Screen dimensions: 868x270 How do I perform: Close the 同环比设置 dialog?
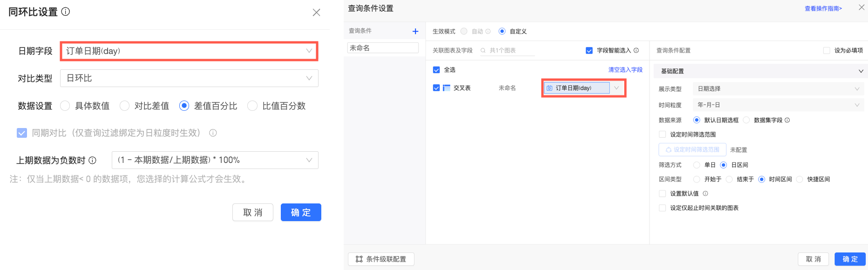pos(316,13)
